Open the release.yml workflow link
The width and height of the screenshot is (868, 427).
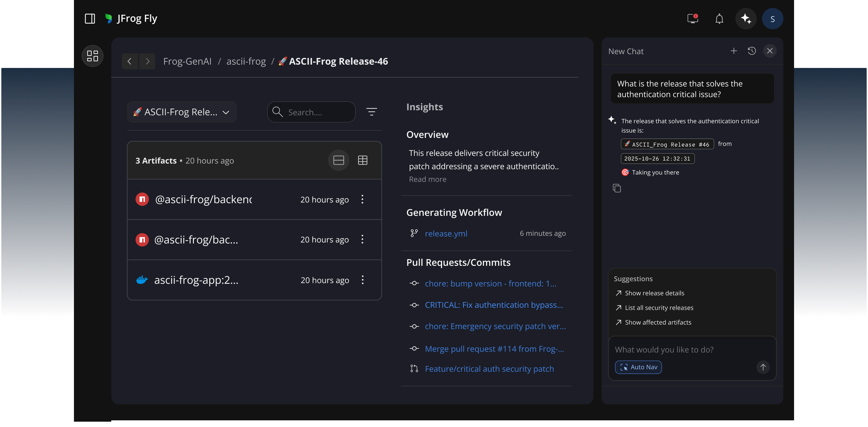pos(446,233)
